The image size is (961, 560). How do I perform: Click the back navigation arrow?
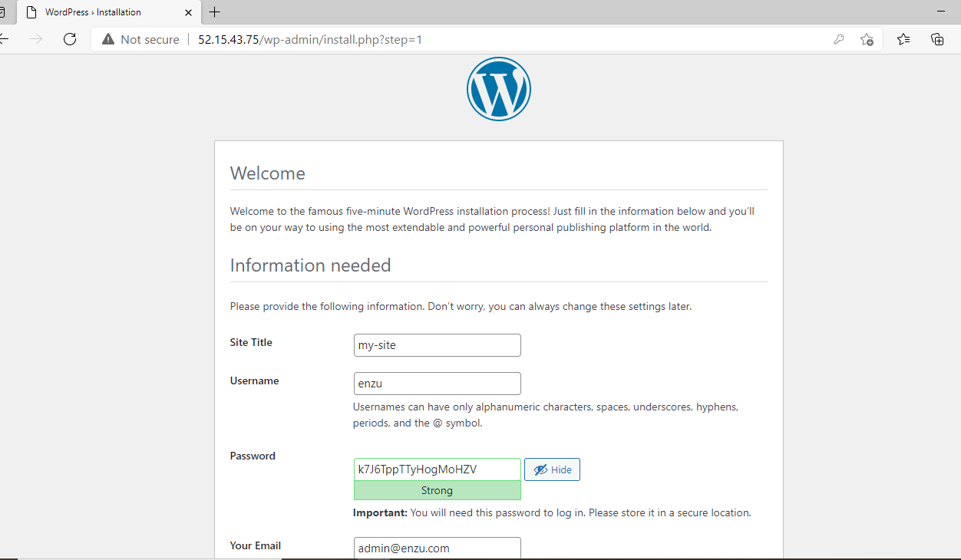point(3,39)
